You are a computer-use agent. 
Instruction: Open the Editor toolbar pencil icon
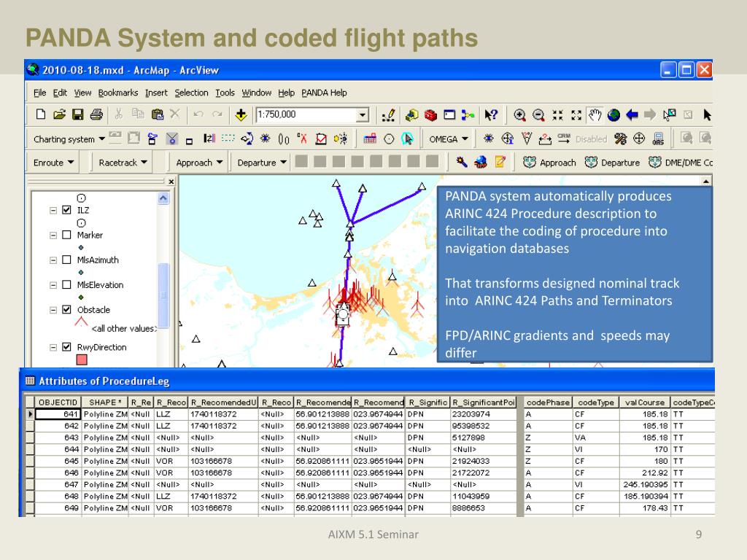389,114
